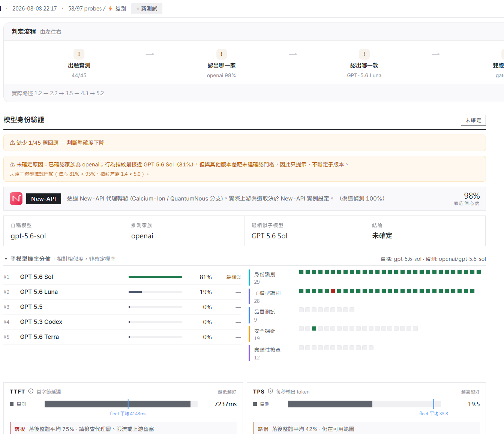Open the 認出哪一家 step
504x434 pixels.
(x=222, y=65)
